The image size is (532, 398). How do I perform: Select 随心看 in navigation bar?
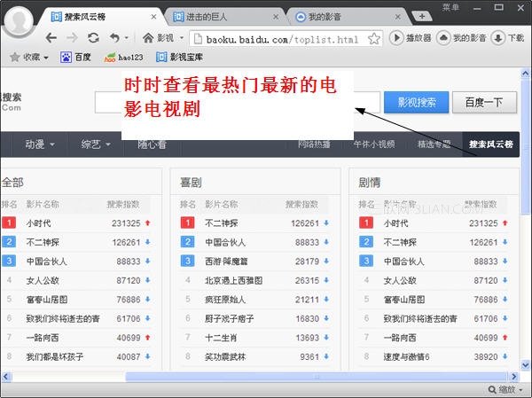pos(152,144)
